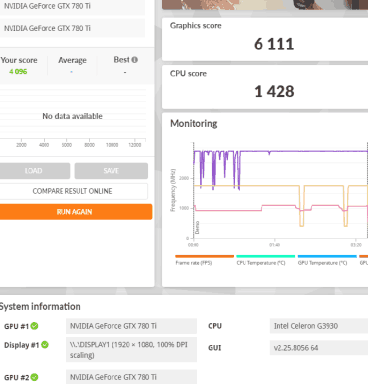Viewport: 368px width, 384px height.
Task: Click the greyed SAVE button
Action: [111, 171]
